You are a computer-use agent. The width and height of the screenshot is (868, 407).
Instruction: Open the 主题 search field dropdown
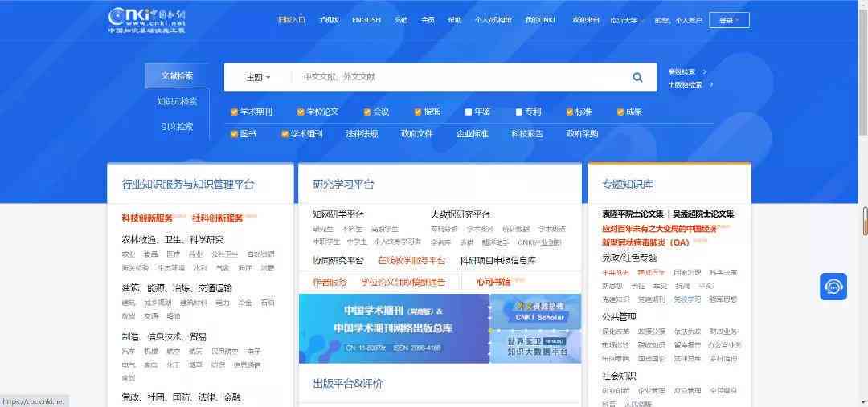click(x=258, y=77)
